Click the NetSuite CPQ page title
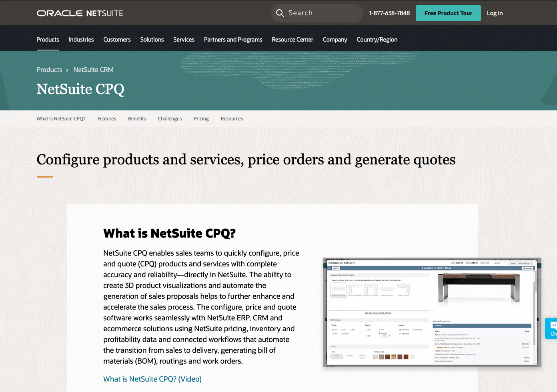Screen dimensions: 557x392 point(80,89)
